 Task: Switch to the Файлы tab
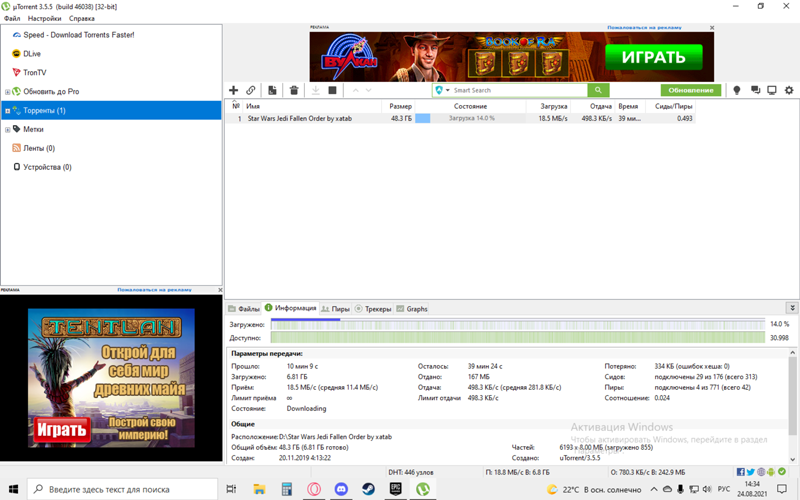click(x=244, y=309)
